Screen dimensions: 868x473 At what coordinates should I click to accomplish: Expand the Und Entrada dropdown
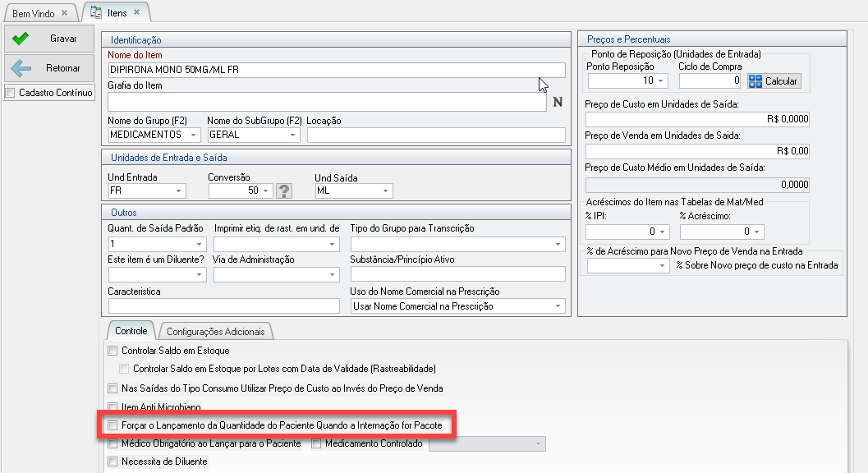pyautogui.click(x=179, y=191)
